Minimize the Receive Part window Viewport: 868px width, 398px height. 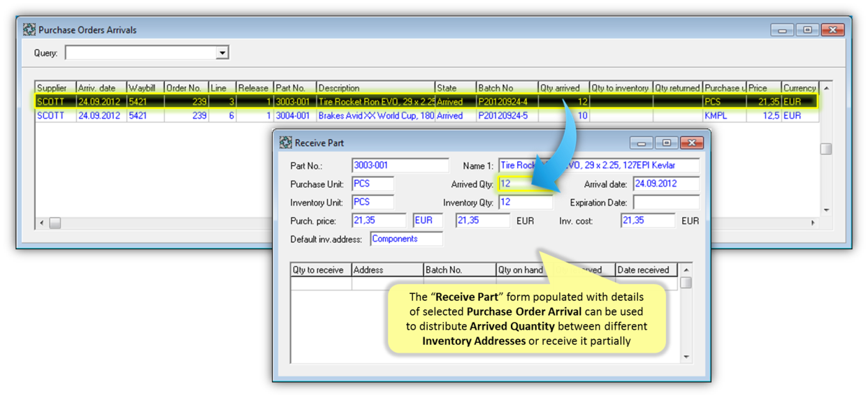[x=641, y=142]
